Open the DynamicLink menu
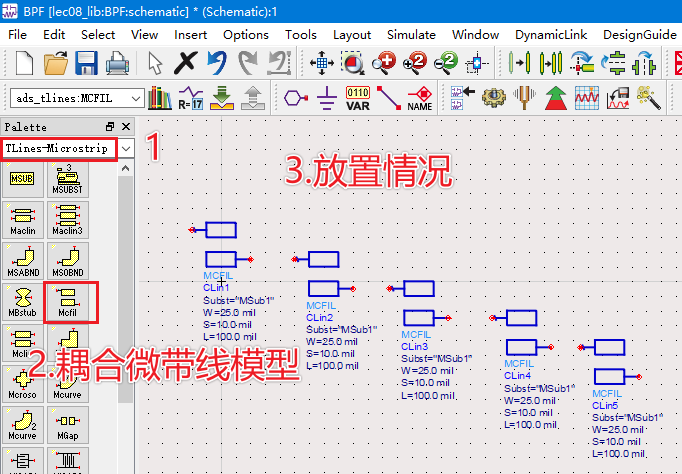Image resolution: width=682 pixels, height=474 pixels. click(551, 34)
